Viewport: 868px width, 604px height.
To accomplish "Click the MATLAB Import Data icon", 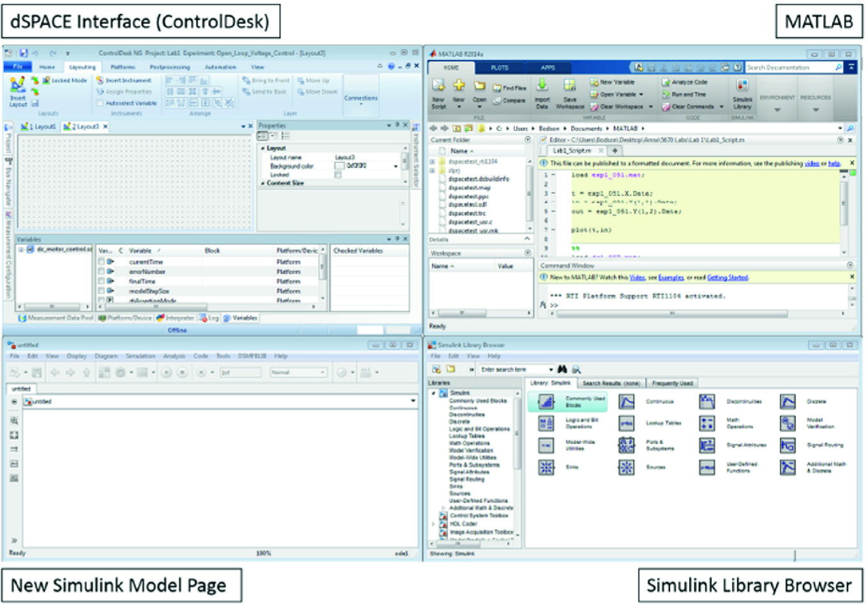I will click(542, 85).
